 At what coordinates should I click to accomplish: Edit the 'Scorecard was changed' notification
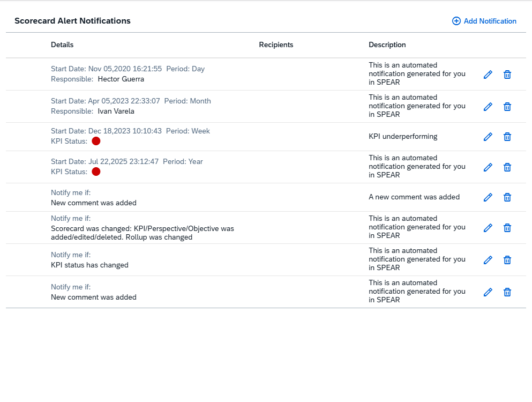coord(488,228)
